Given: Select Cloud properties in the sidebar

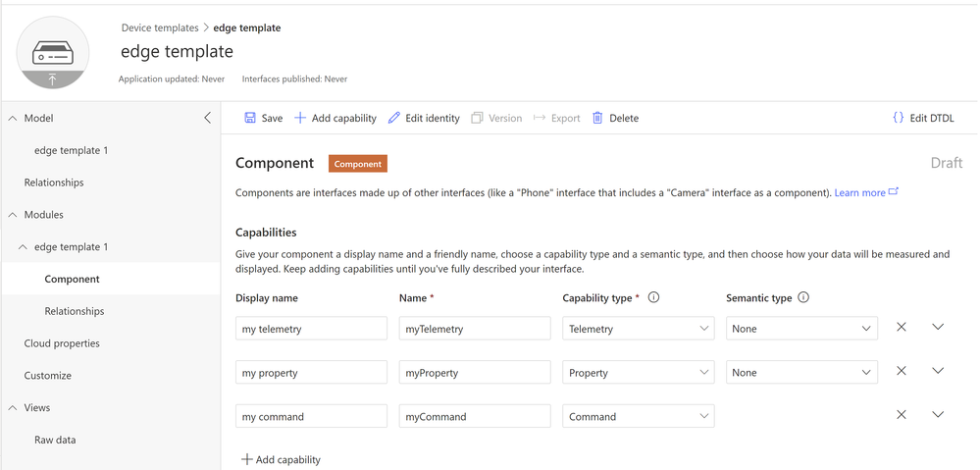Looking at the screenshot, I should click(62, 343).
